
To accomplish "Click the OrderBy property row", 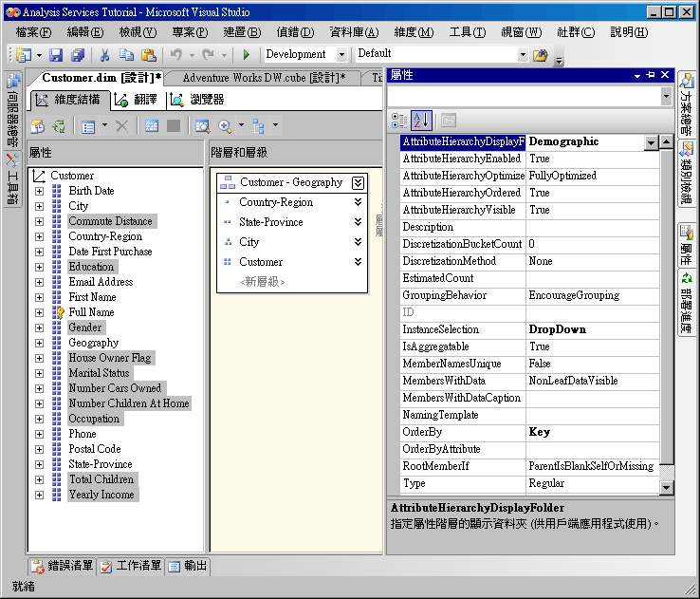I will click(530, 432).
